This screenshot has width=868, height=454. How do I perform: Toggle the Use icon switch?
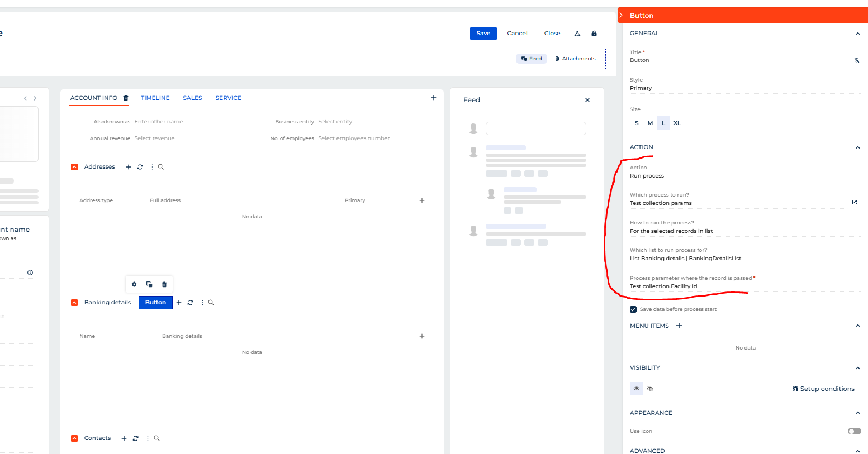click(x=855, y=431)
